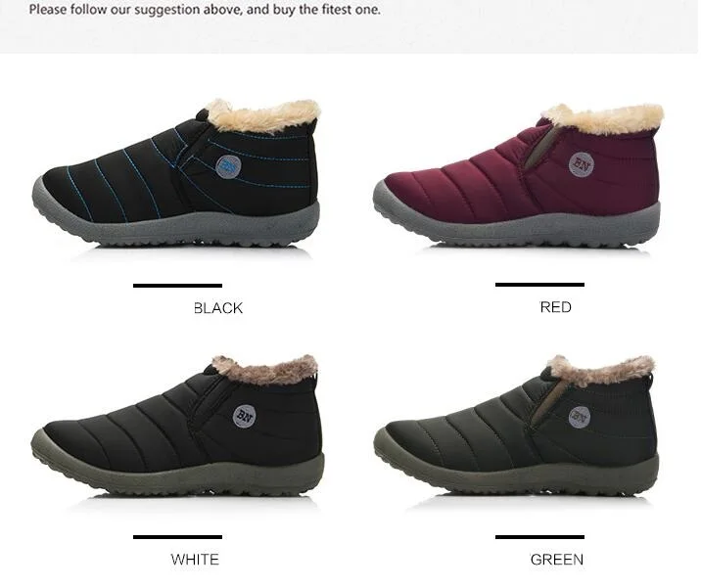Click the BN logo badge on the WHITE-labeled shoe
Image resolution: width=701 pixels, height=588 pixels.
click(x=244, y=416)
